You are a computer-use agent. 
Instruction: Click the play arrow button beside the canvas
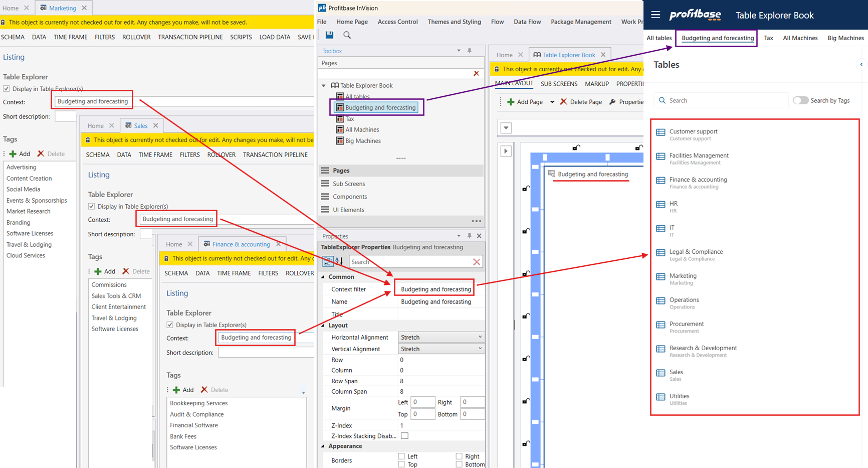coord(506,151)
